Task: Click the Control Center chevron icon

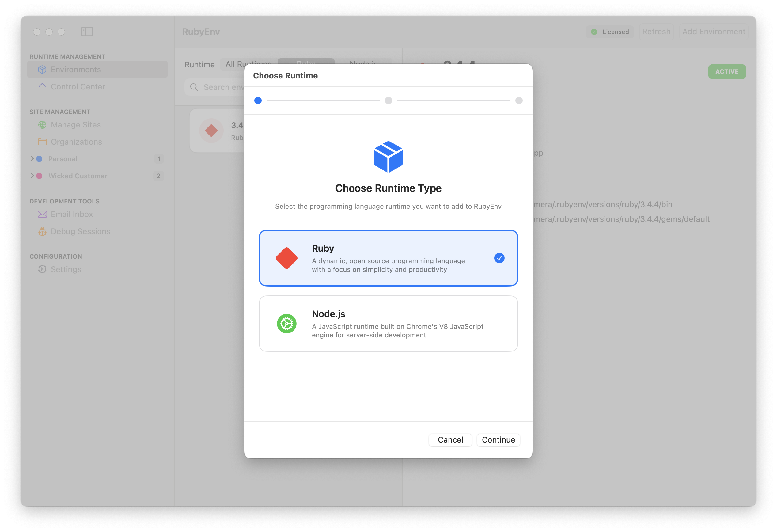Action: 42,85
